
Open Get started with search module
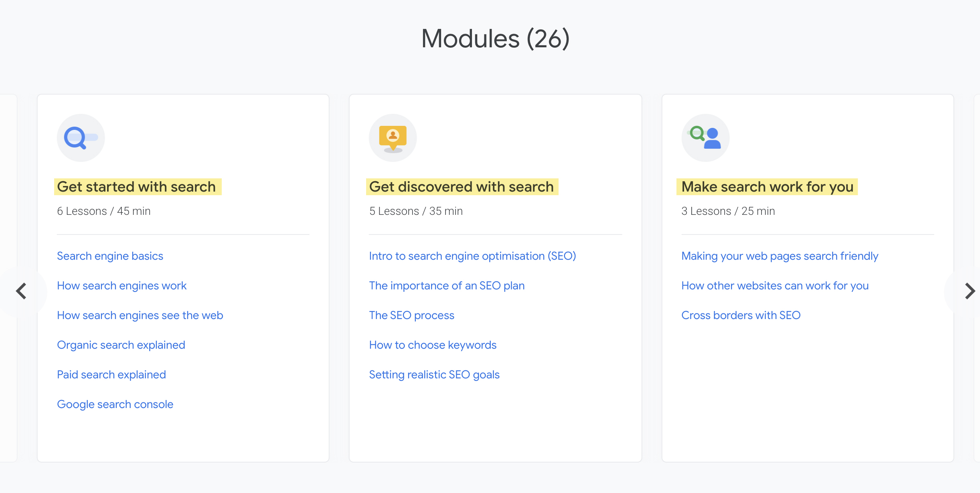(136, 187)
